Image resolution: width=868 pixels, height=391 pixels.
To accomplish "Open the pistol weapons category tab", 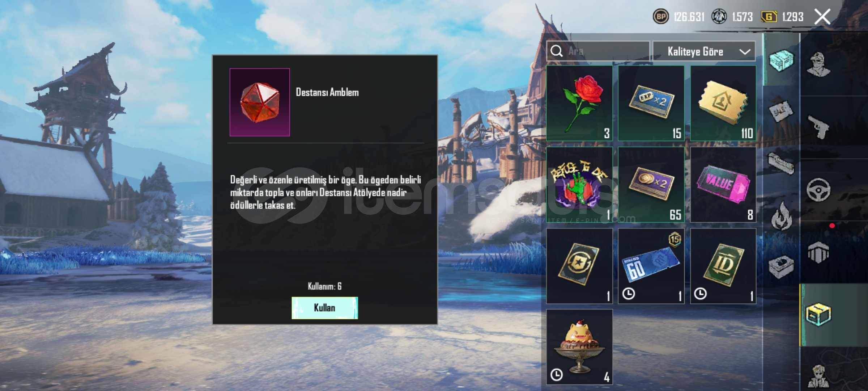I will click(819, 127).
